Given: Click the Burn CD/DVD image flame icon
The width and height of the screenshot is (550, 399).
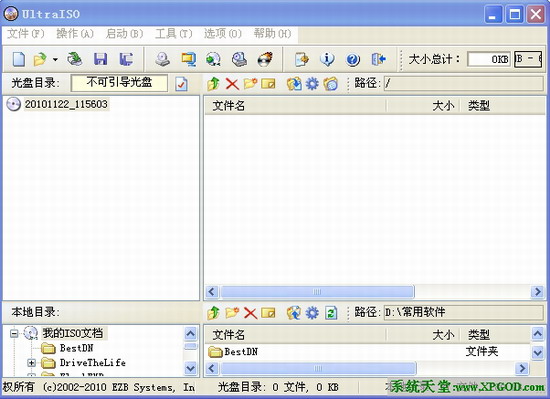Looking at the screenshot, I should pos(265,59).
